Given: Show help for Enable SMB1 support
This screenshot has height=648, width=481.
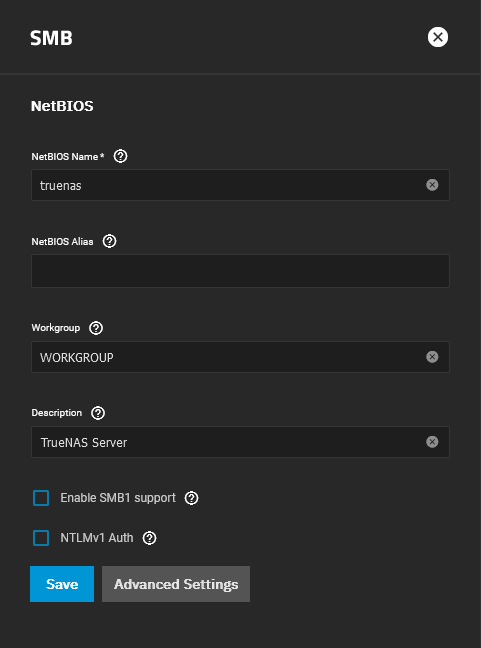Looking at the screenshot, I should point(191,498).
